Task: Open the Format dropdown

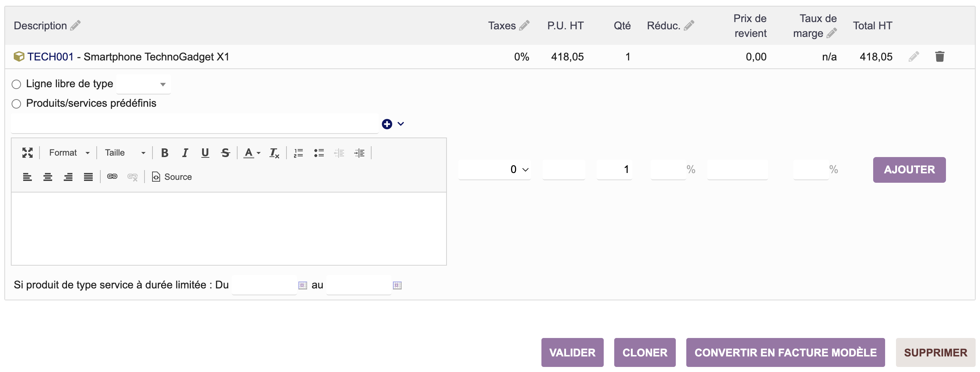Action: click(x=69, y=153)
